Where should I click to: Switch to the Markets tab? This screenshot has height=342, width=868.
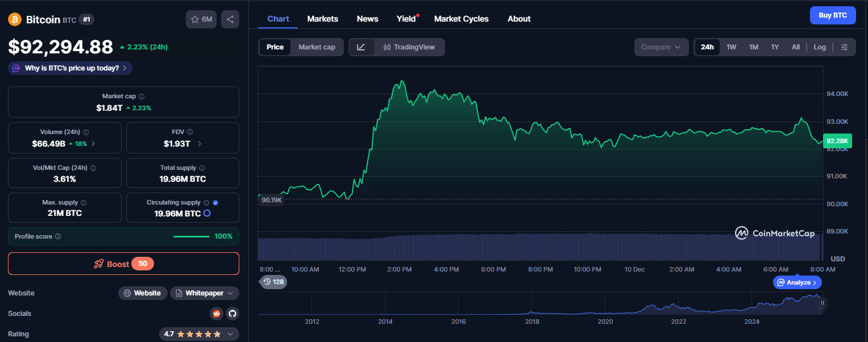(322, 18)
